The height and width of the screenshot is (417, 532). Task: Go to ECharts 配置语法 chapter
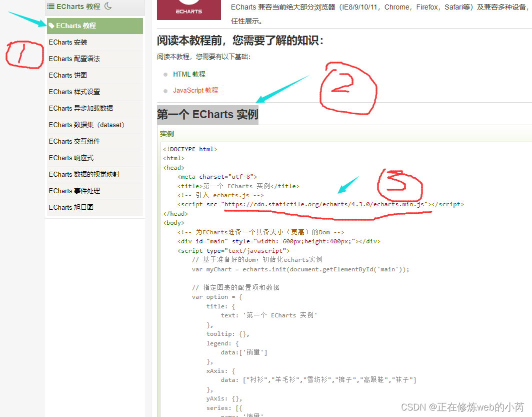(x=94, y=59)
